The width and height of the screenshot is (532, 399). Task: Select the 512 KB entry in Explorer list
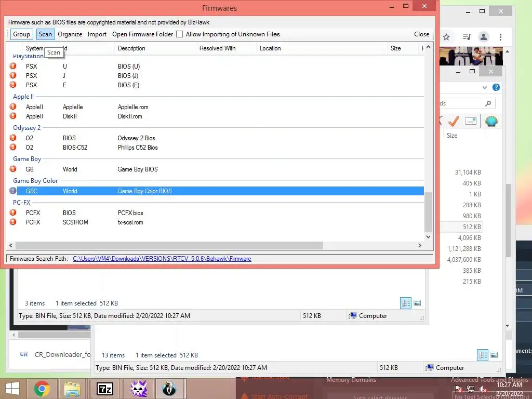472,227
